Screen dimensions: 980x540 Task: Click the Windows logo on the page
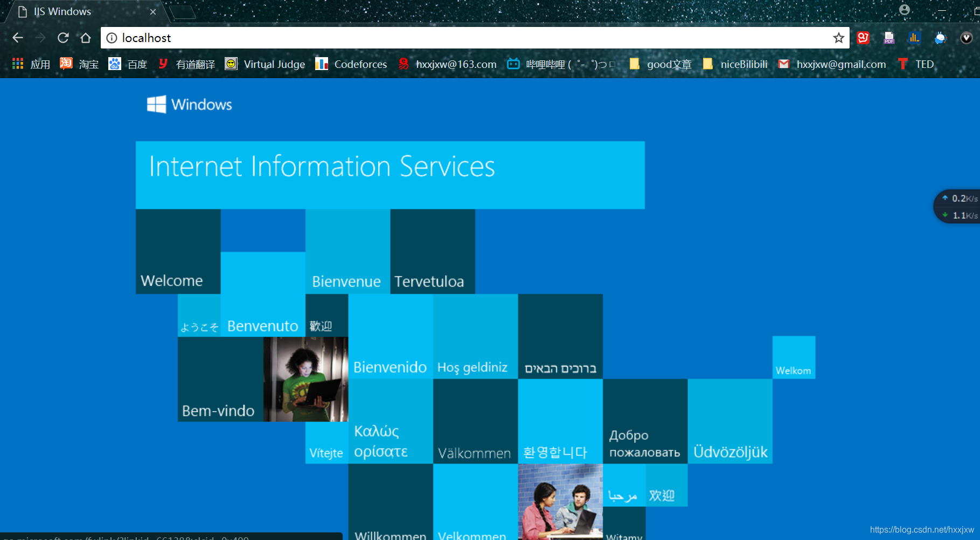[189, 105]
